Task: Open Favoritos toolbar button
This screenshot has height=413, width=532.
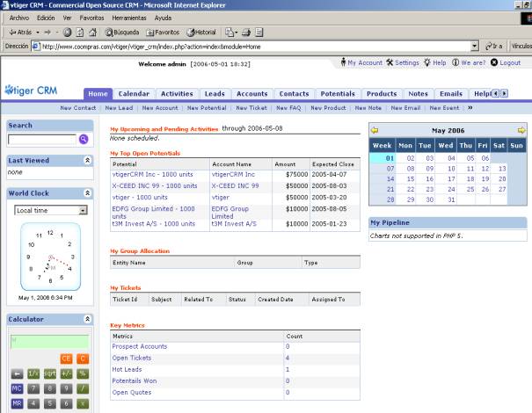Action: click(x=163, y=33)
